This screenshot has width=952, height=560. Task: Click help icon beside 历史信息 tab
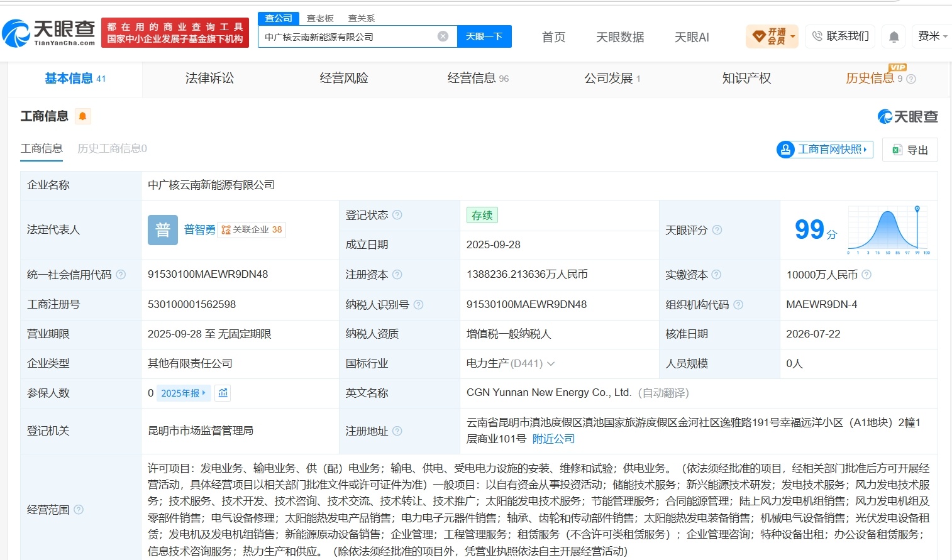tap(911, 79)
